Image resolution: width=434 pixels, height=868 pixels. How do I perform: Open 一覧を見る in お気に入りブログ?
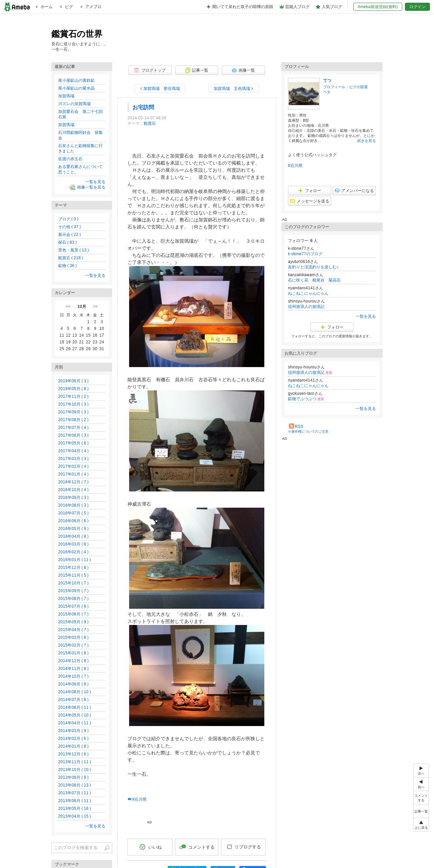365,409
